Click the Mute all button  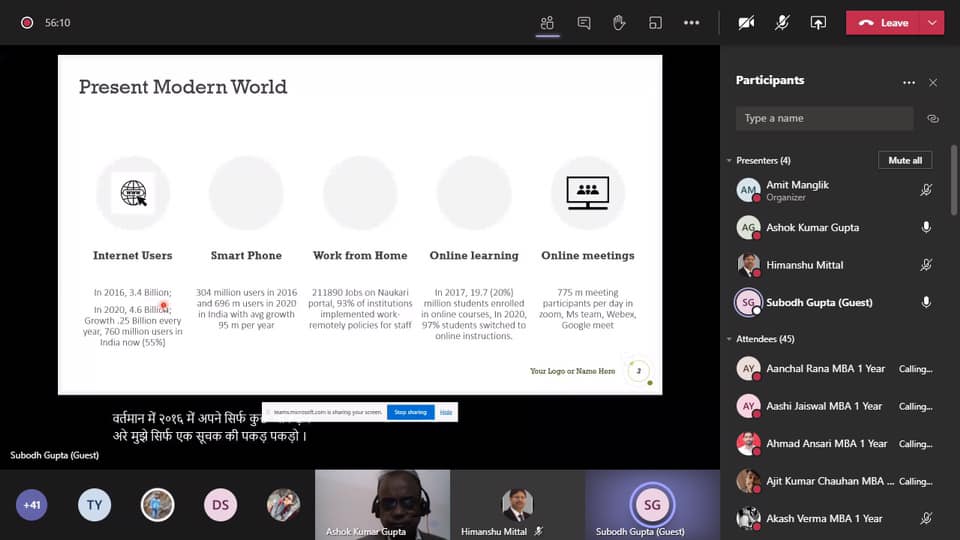(x=905, y=160)
